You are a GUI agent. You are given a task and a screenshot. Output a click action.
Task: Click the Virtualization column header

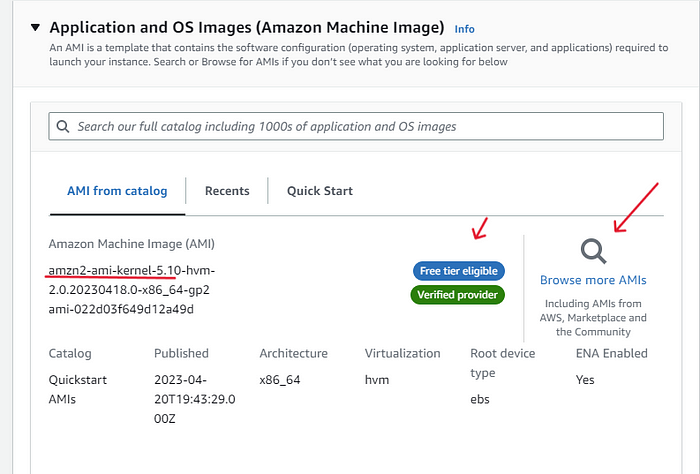click(402, 353)
